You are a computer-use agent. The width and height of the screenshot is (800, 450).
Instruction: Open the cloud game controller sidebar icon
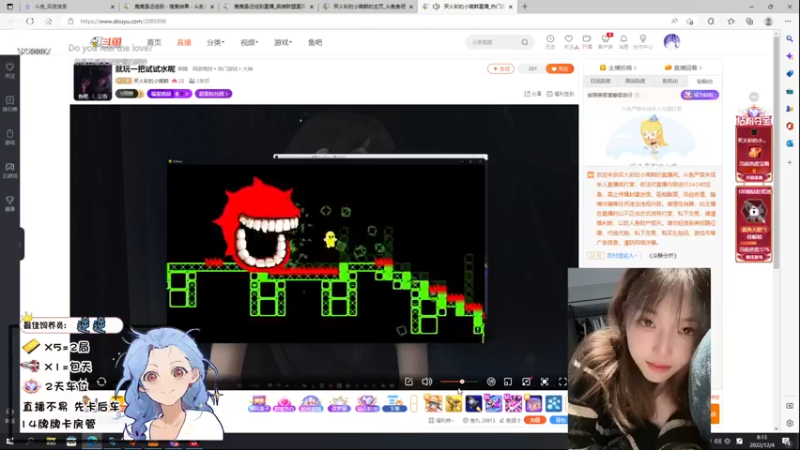click(x=10, y=170)
